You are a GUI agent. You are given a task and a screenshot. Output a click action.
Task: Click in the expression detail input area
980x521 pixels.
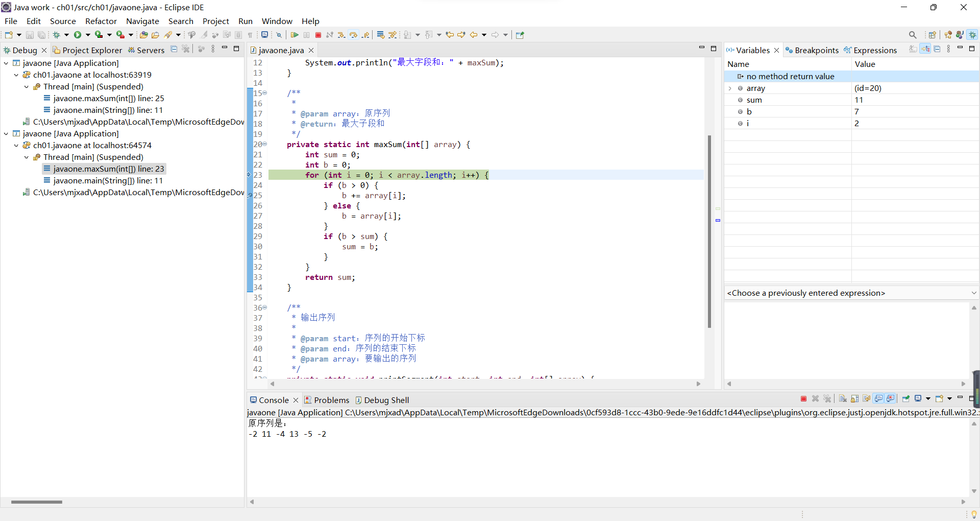tap(846, 340)
